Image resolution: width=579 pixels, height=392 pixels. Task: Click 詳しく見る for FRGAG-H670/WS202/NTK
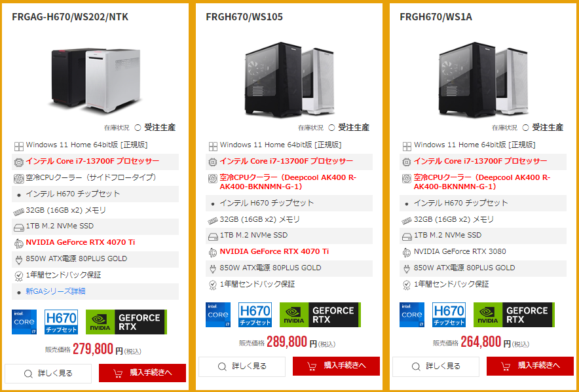[48, 374]
